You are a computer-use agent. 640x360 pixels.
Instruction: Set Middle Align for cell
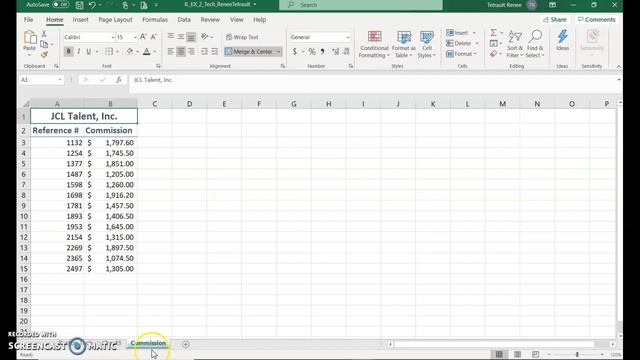click(181, 36)
